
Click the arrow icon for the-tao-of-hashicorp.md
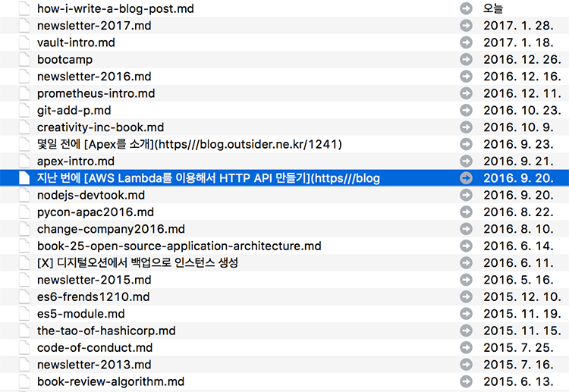coord(466,331)
